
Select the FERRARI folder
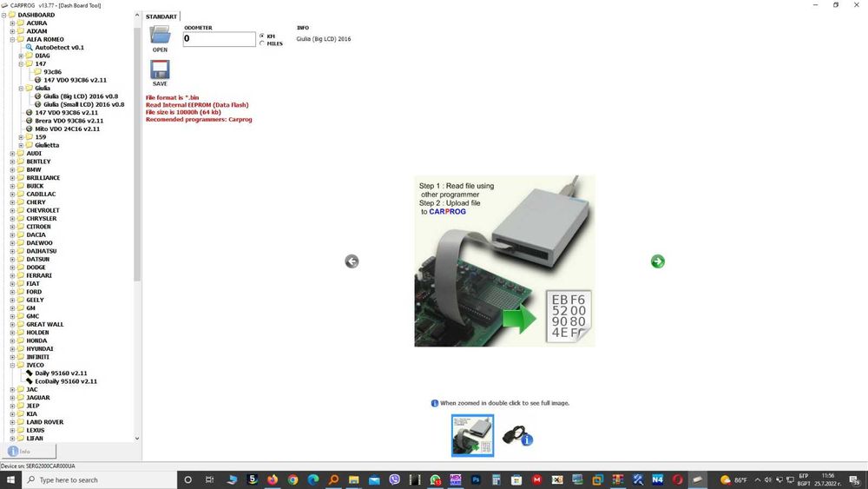point(39,275)
